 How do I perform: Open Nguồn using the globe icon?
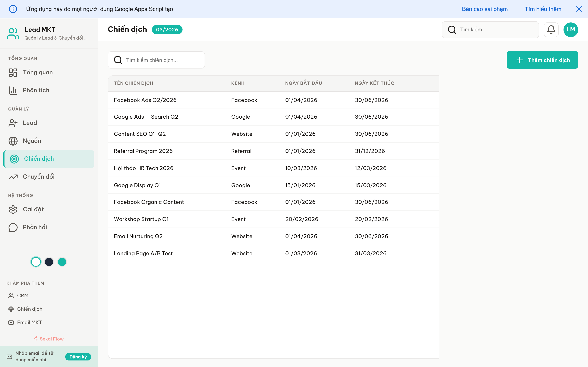click(13, 141)
